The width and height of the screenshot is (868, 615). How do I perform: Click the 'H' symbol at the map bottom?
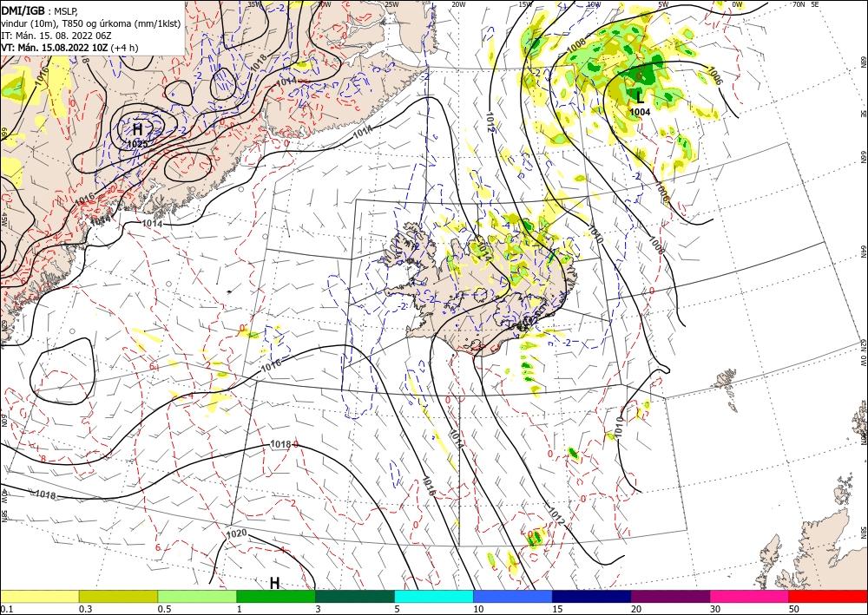tap(274, 583)
